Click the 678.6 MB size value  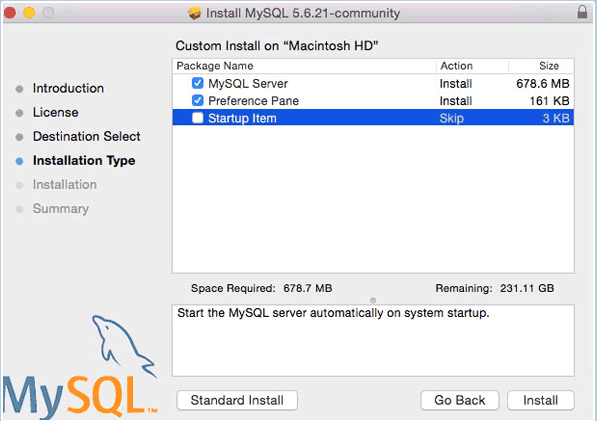pyautogui.click(x=543, y=83)
